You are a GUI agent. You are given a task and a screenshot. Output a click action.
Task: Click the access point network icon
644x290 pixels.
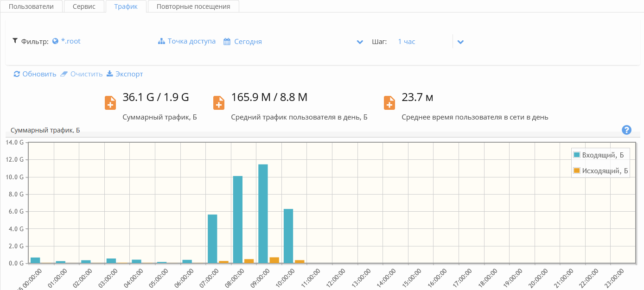161,41
